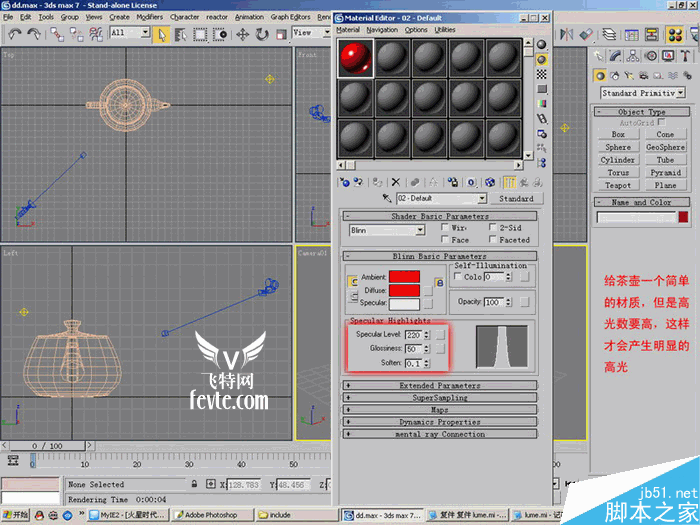Screen dimensions: 700x525
Task: Expand the Extended Parameters rollout
Action: [x=440, y=385]
